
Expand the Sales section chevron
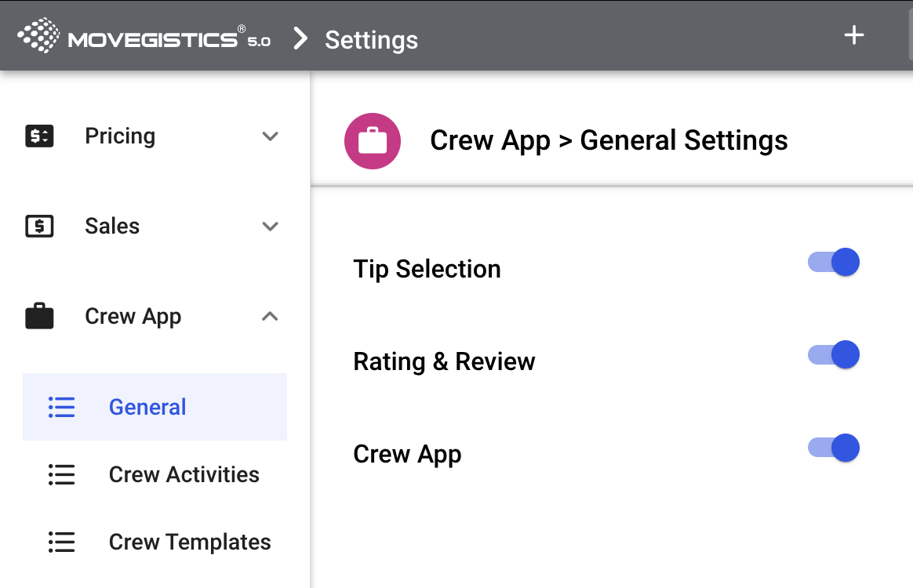coord(270,227)
